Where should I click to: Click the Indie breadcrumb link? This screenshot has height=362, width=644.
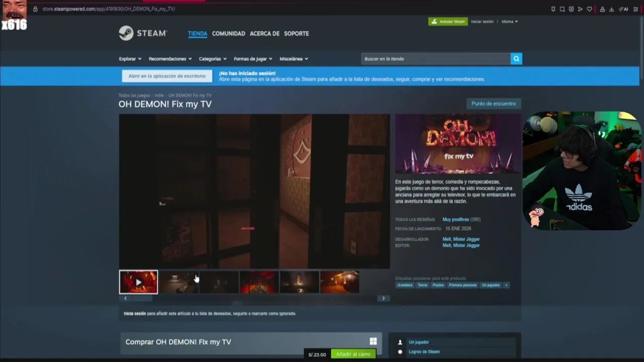click(159, 96)
